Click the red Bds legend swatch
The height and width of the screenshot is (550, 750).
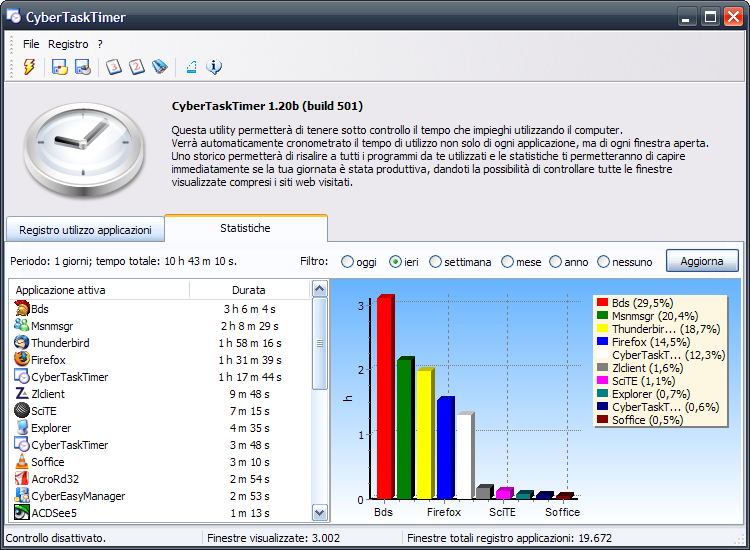point(602,302)
